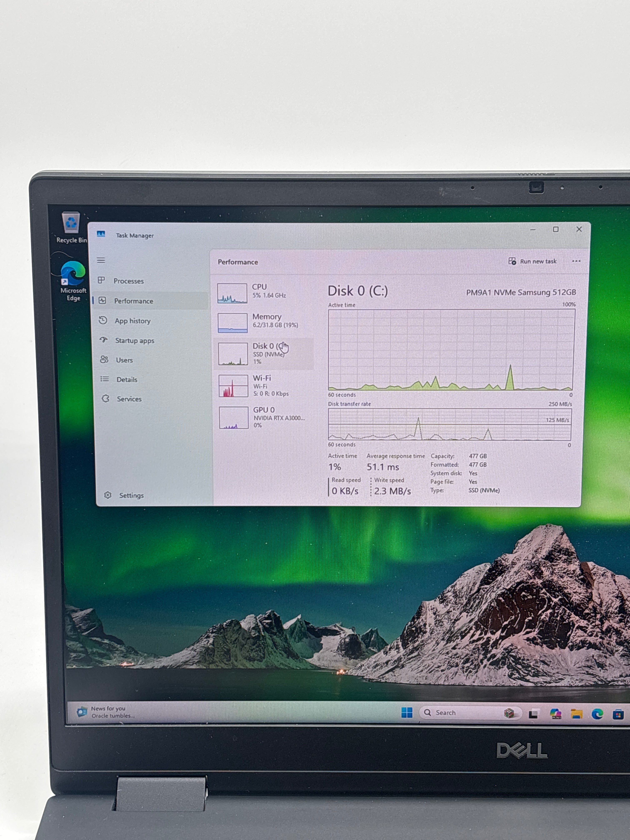Click the Performance pulse icon
The image size is (630, 840).
(102, 300)
